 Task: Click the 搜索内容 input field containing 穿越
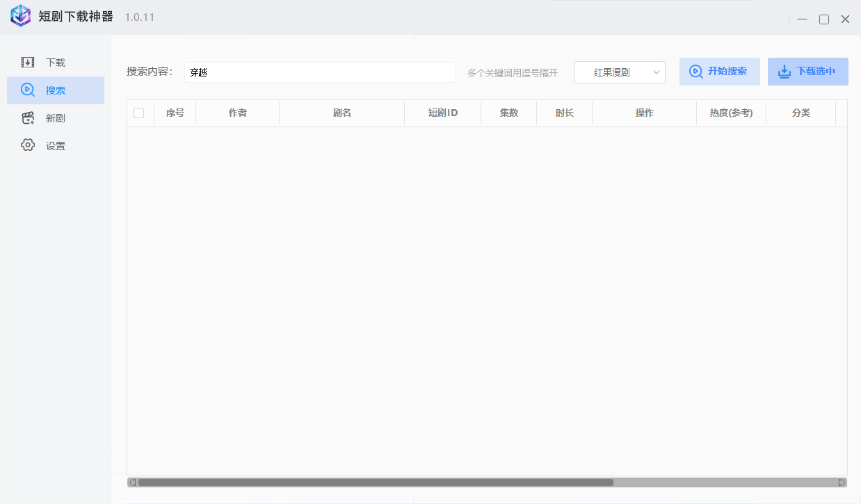click(x=320, y=72)
